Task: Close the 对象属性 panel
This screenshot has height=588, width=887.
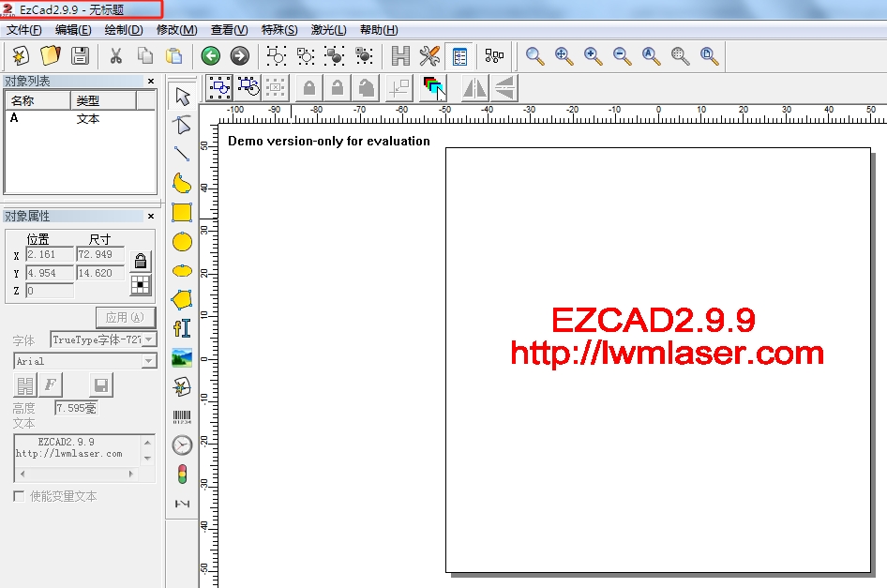Action: (151, 216)
